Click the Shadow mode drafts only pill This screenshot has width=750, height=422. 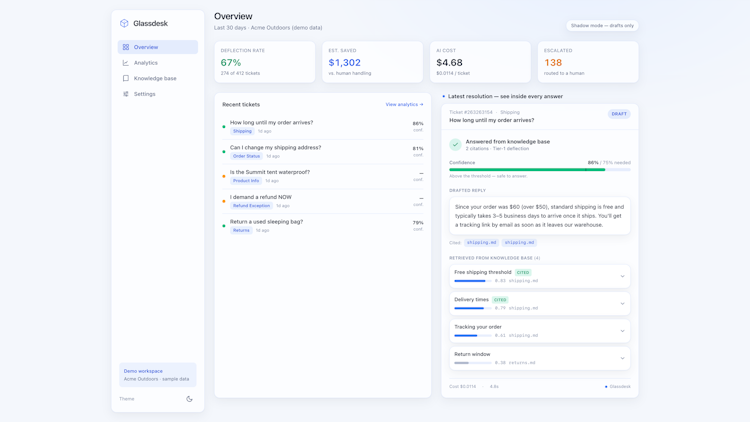pyautogui.click(x=602, y=25)
